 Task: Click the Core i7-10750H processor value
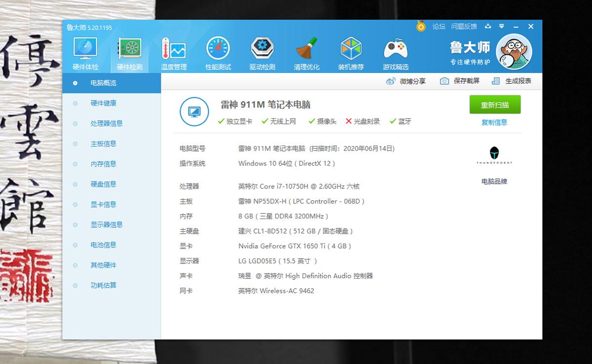[x=299, y=186]
